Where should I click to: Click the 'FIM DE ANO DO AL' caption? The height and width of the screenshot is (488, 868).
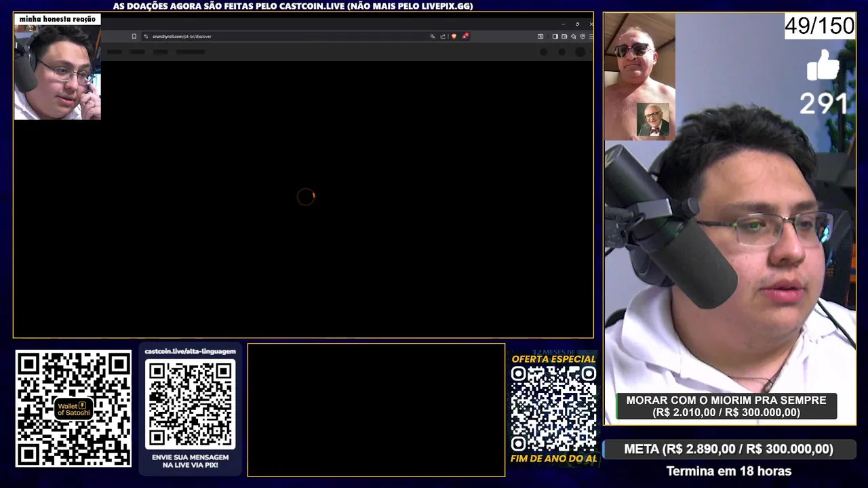pos(553,459)
